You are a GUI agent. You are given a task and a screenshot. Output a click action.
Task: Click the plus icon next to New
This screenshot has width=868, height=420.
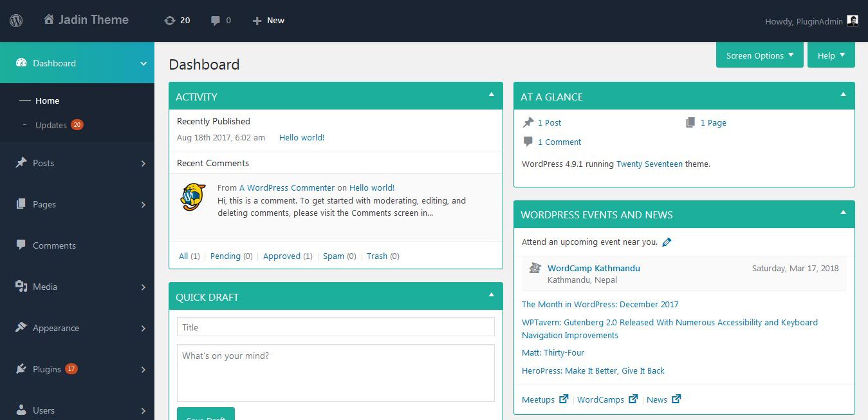(257, 21)
